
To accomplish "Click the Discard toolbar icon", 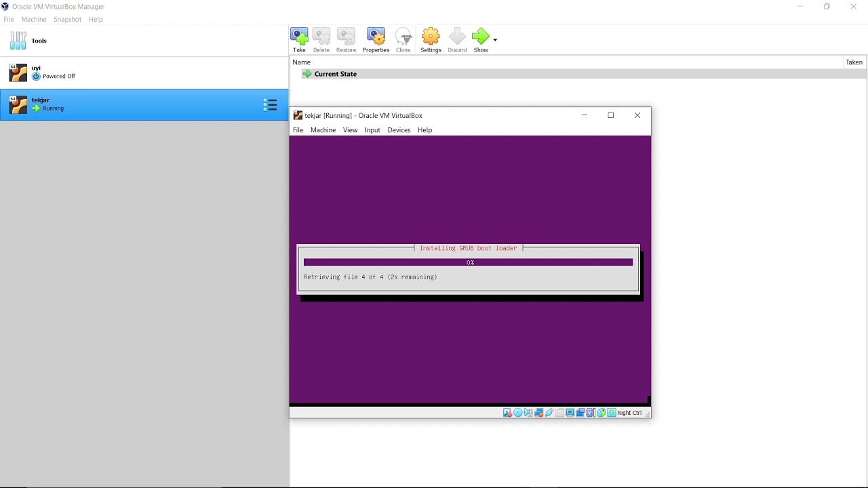I will click(458, 36).
